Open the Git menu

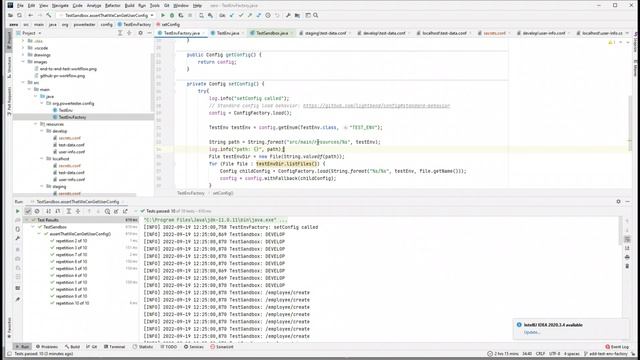tap(167, 6)
